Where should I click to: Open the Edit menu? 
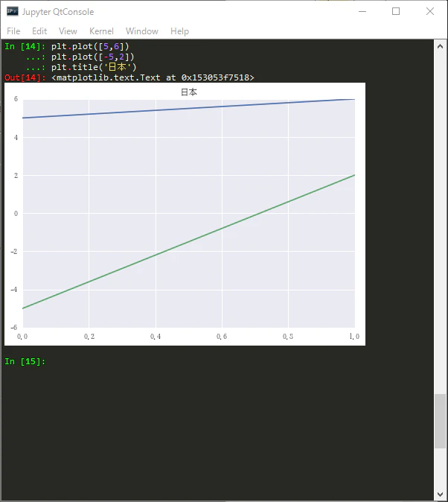39,31
